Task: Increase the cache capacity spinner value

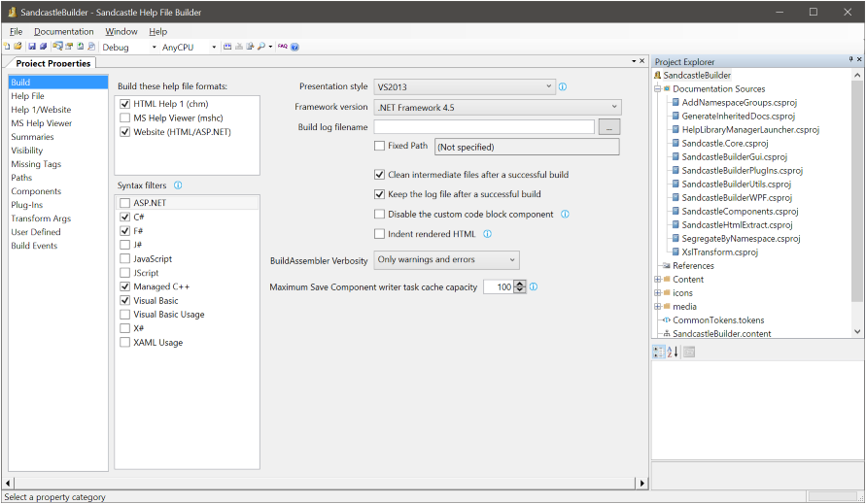Action: point(520,284)
